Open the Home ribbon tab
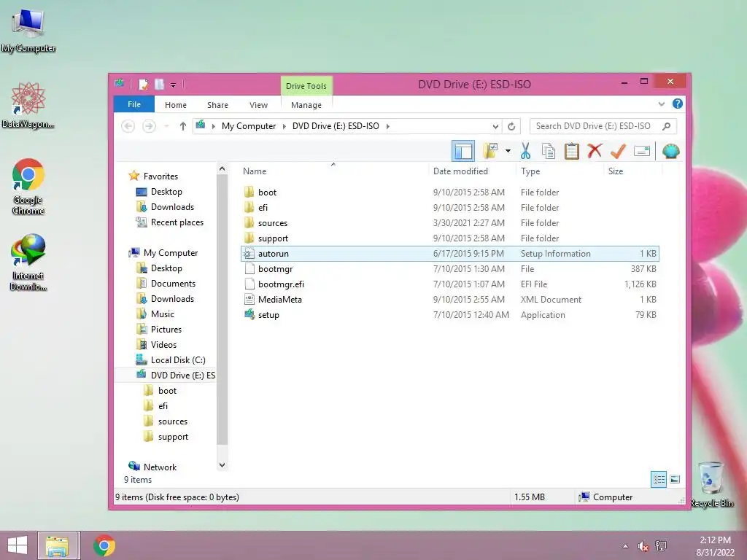Image resolution: width=747 pixels, height=560 pixels. click(176, 105)
